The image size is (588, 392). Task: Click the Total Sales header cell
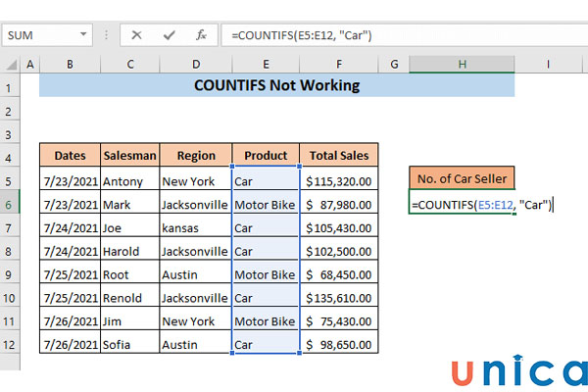pos(338,155)
